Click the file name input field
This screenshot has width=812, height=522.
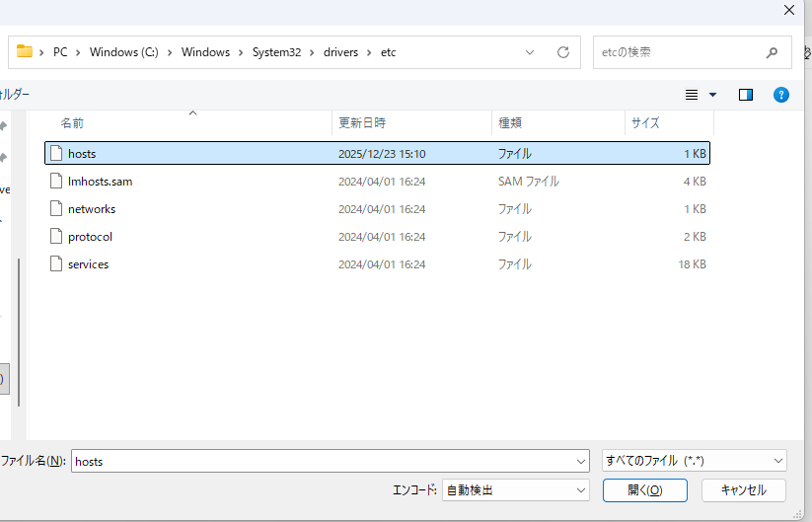coord(321,461)
